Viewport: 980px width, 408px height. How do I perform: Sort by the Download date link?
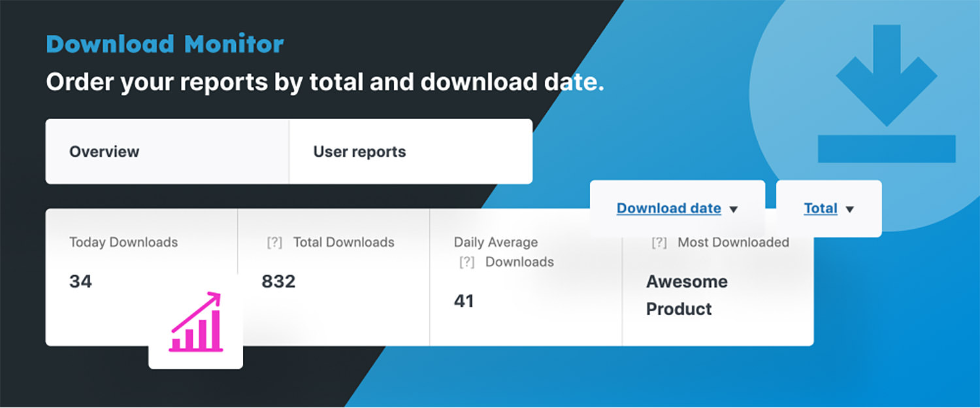[669, 209]
